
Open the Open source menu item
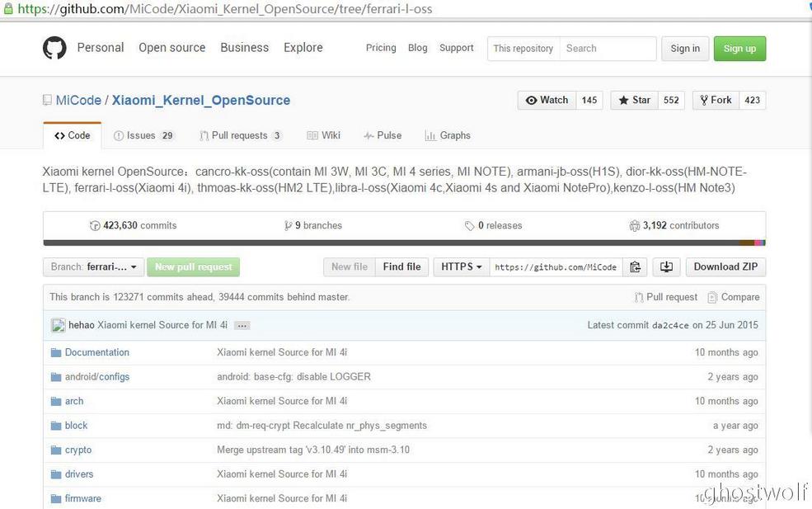pyautogui.click(x=172, y=48)
